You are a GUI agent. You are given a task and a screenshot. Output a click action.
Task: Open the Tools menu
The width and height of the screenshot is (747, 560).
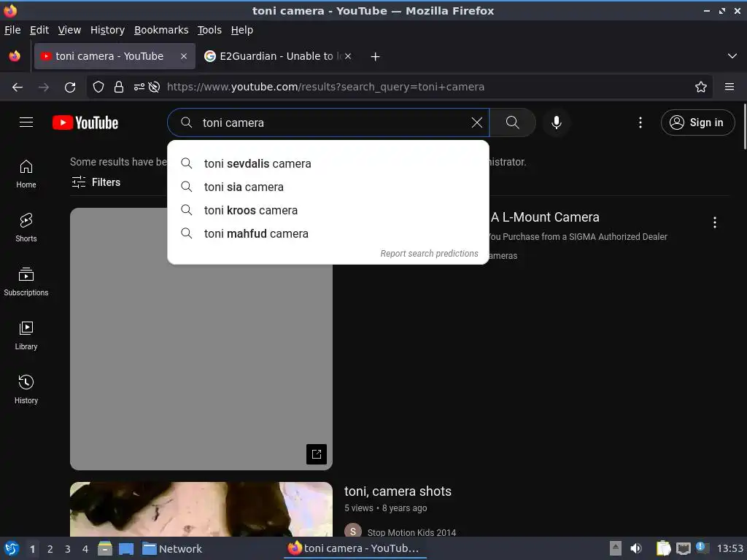[x=209, y=30]
